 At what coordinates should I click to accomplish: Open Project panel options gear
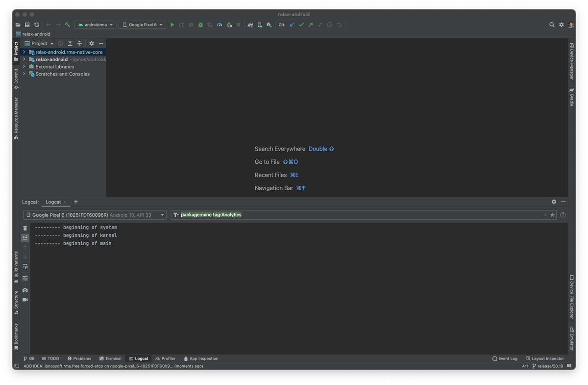coord(91,43)
